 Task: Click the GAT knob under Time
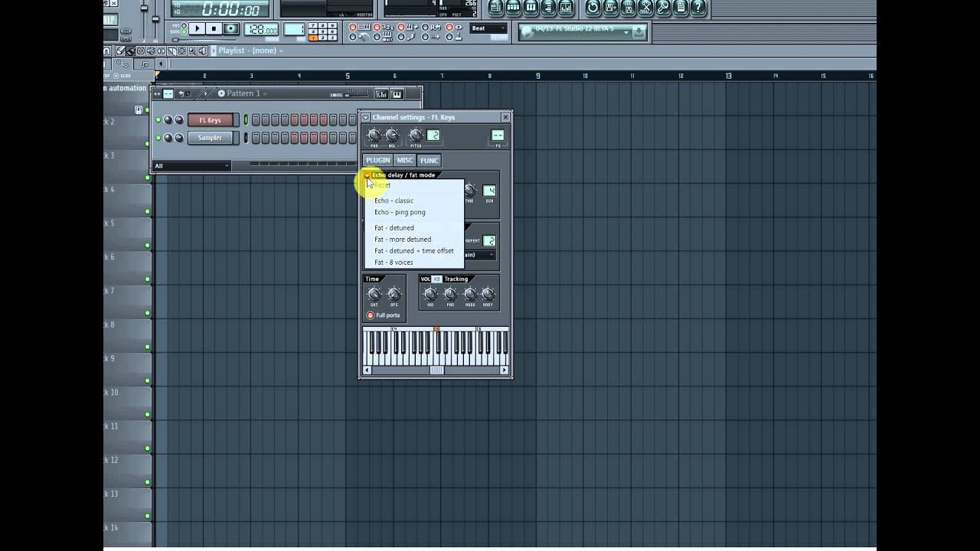pyautogui.click(x=374, y=294)
